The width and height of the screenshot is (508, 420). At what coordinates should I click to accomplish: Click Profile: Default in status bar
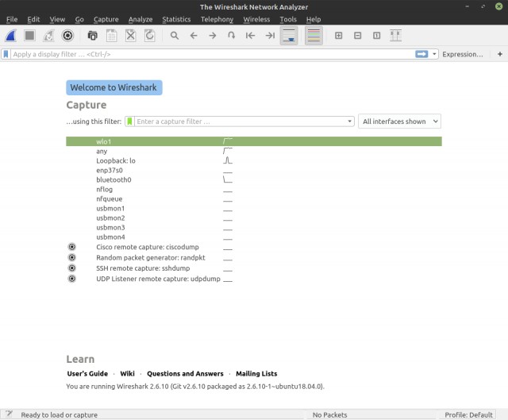pos(468,414)
